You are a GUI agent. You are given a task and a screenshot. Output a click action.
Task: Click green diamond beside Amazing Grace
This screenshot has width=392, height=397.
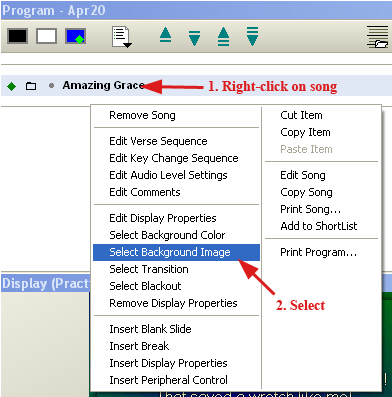pyautogui.click(x=12, y=86)
